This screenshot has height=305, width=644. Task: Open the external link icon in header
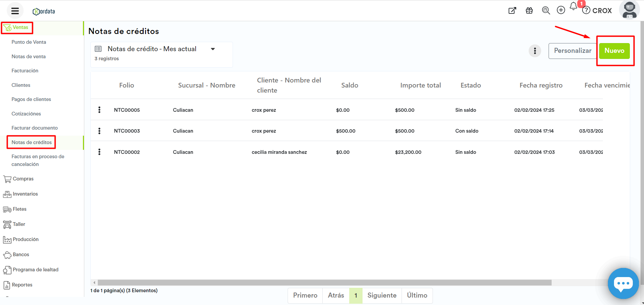[512, 10]
